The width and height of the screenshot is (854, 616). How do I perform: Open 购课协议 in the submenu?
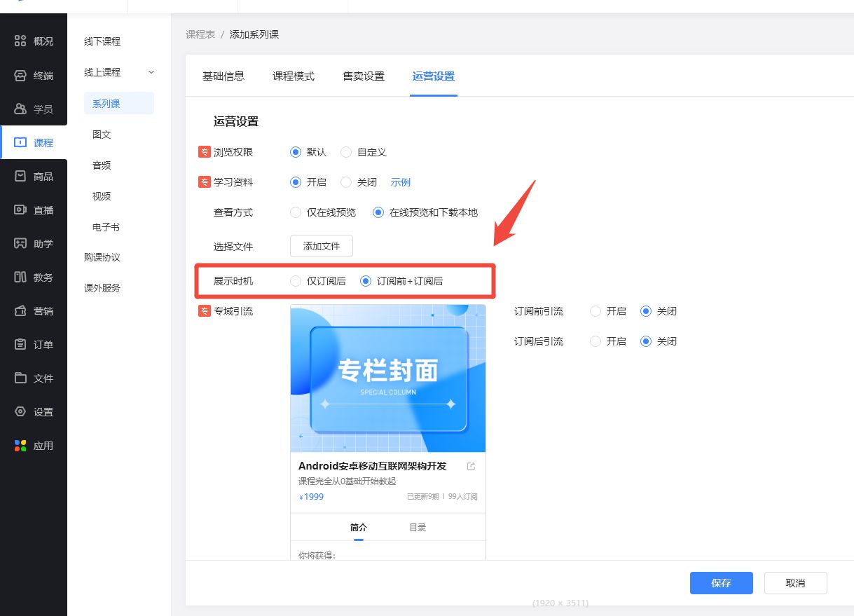tap(102, 257)
